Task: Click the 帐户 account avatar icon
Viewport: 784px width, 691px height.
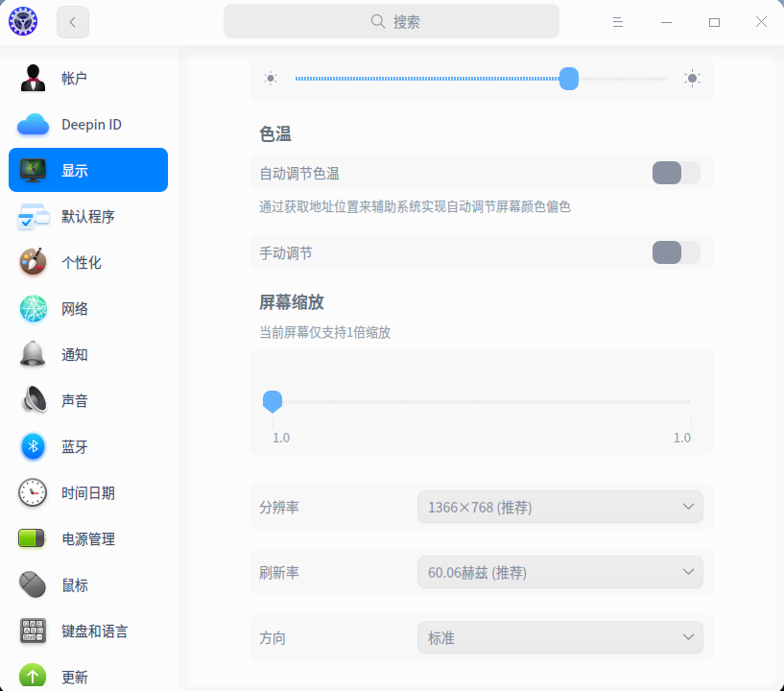Action: 33,78
